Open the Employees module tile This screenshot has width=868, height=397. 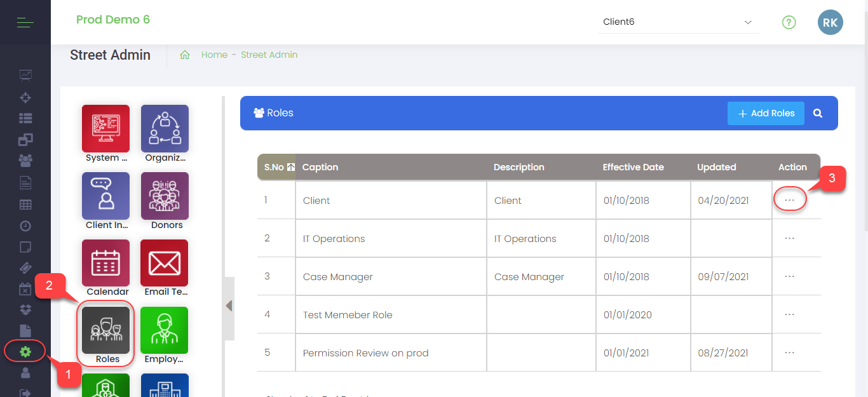point(165,331)
